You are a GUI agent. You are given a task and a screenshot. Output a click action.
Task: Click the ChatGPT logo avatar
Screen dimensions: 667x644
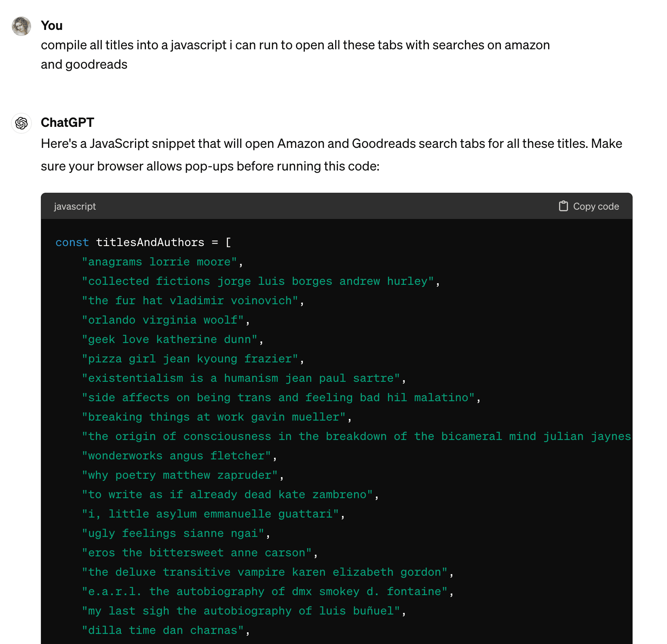[21, 123]
